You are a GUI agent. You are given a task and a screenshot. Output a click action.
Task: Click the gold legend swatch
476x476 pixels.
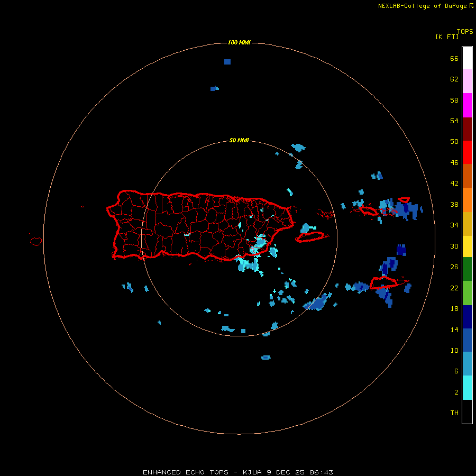(x=467, y=224)
